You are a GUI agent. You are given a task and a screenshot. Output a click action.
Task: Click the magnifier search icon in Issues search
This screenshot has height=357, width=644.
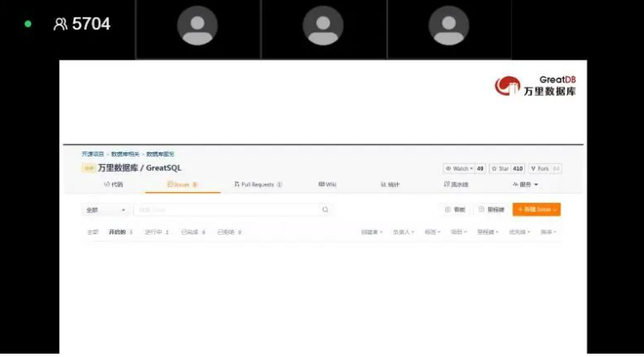(325, 210)
